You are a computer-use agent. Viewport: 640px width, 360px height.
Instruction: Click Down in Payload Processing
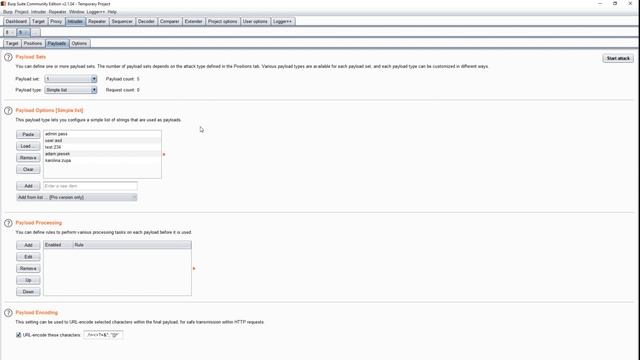coord(28,292)
